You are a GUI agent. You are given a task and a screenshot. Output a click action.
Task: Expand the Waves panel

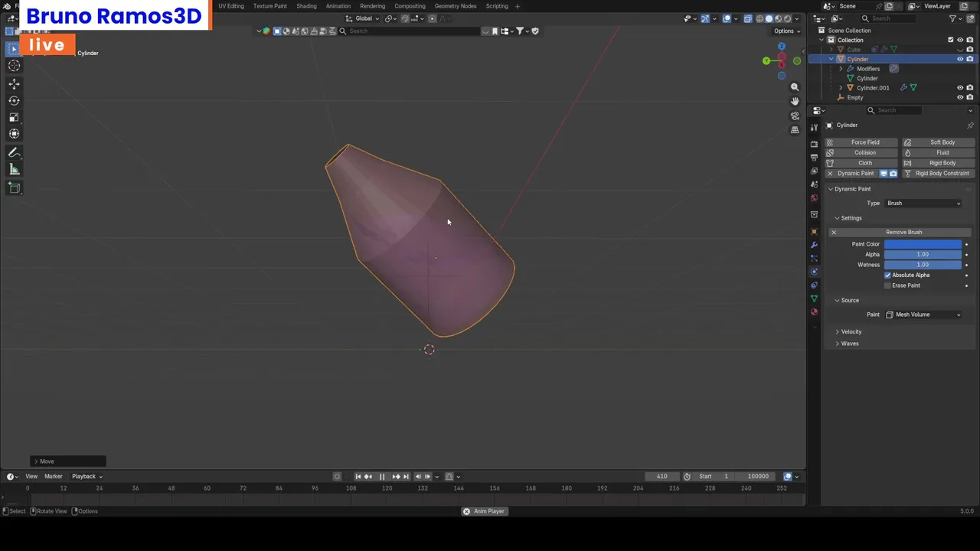(x=850, y=344)
